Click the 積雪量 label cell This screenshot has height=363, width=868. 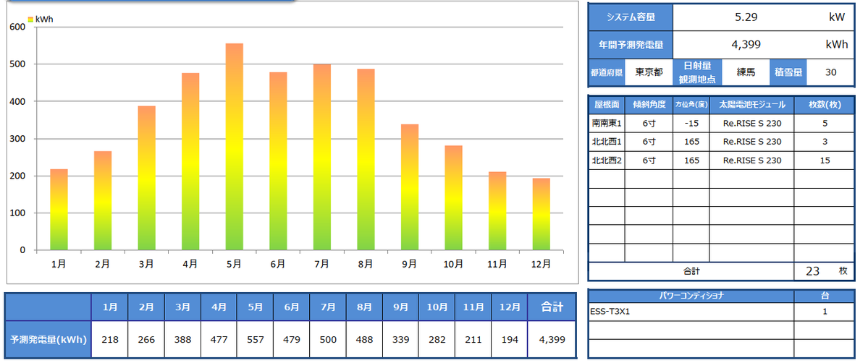click(x=788, y=72)
